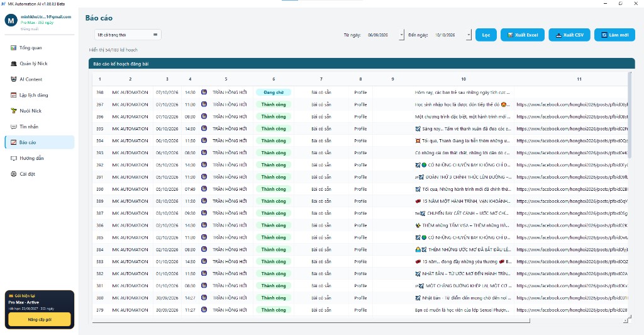This screenshot has width=644, height=335.
Task: Go to Tin nhắn messages
Action: point(40,127)
